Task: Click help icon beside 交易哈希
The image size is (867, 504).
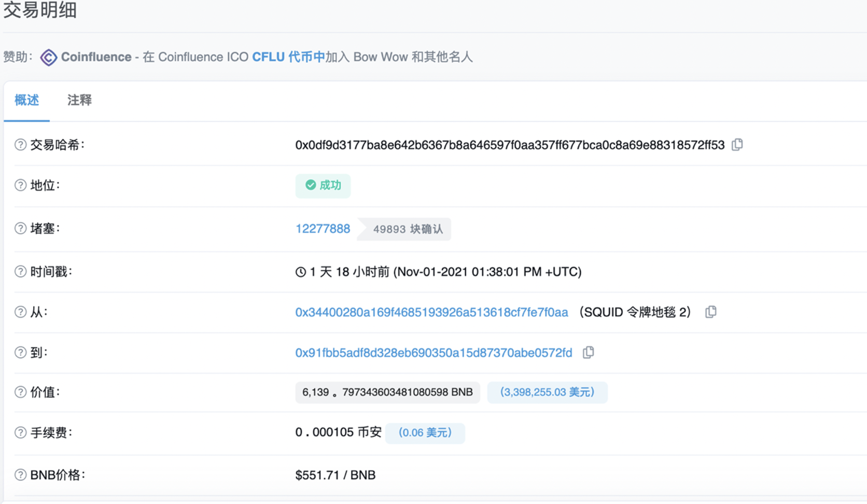Action: (20, 145)
